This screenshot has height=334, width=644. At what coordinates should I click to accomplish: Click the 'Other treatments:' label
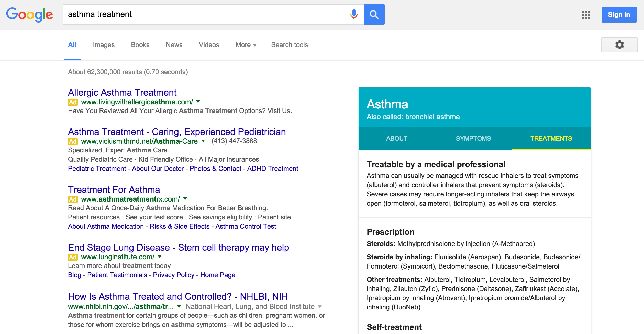[394, 280]
